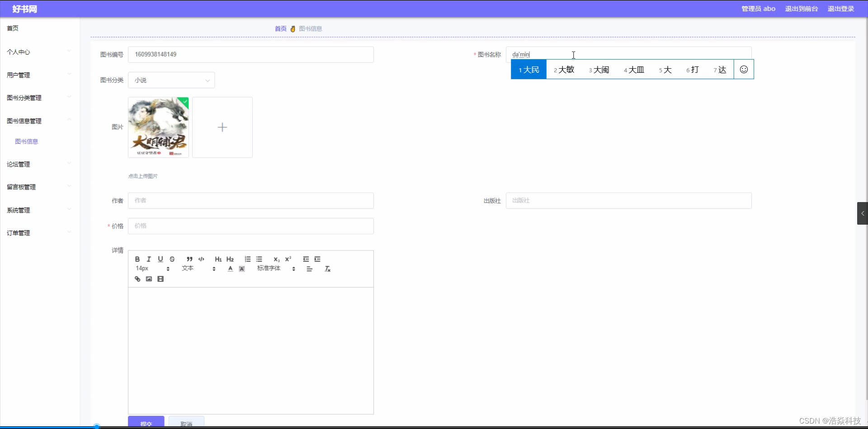Apply superscript formatting
The width and height of the screenshot is (868, 429).
point(288,259)
